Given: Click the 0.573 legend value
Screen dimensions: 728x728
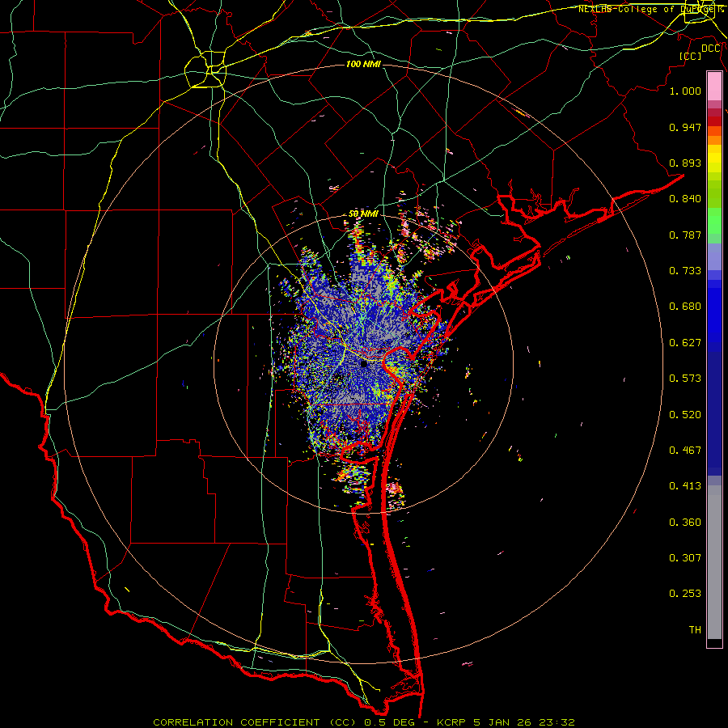Looking at the screenshot, I should (x=685, y=379).
